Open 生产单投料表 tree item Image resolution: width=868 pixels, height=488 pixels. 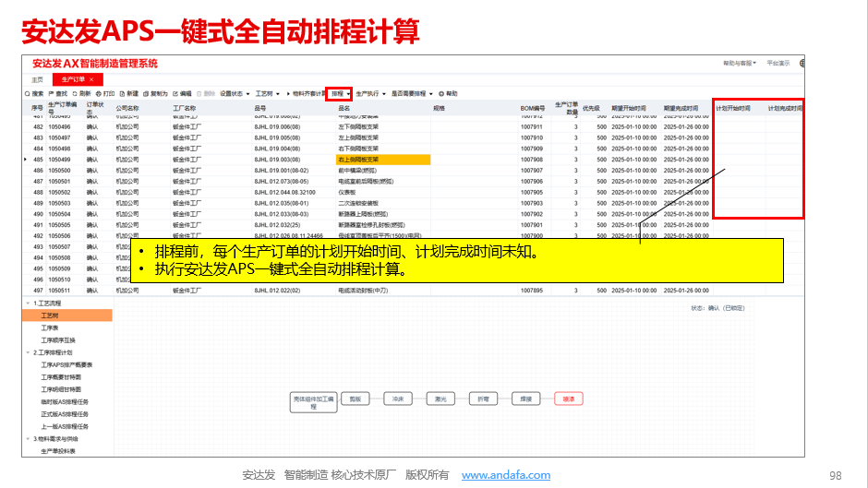57,451
